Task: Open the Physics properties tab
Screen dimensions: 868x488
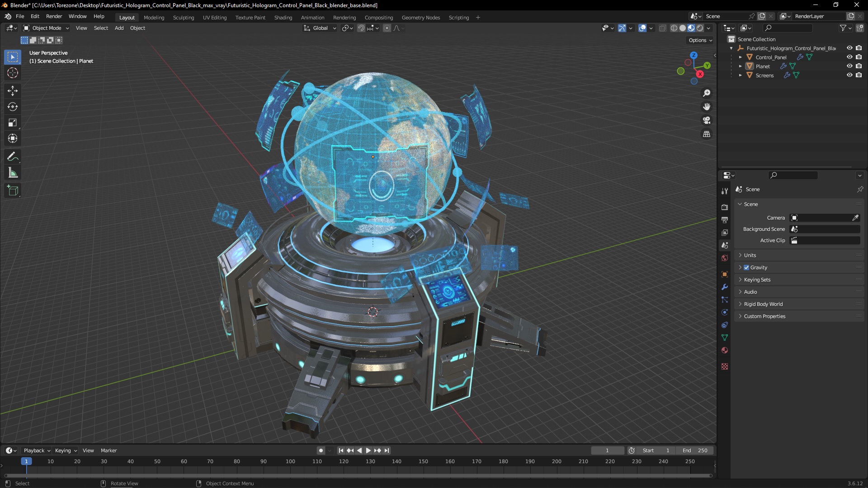Action: pyautogui.click(x=725, y=312)
